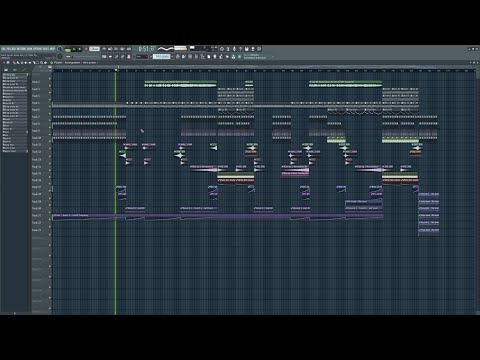
Task: Toggle typing keyboard to piano icon
Action: (104, 56)
